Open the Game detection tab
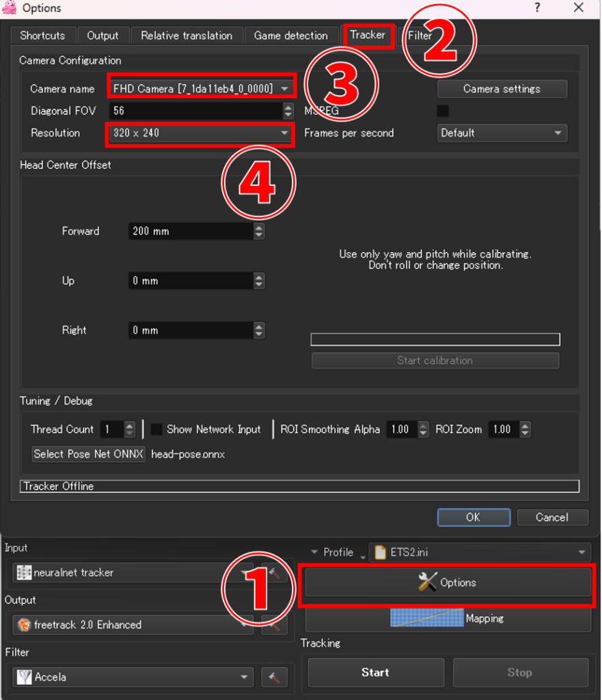 click(x=290, y=36)
